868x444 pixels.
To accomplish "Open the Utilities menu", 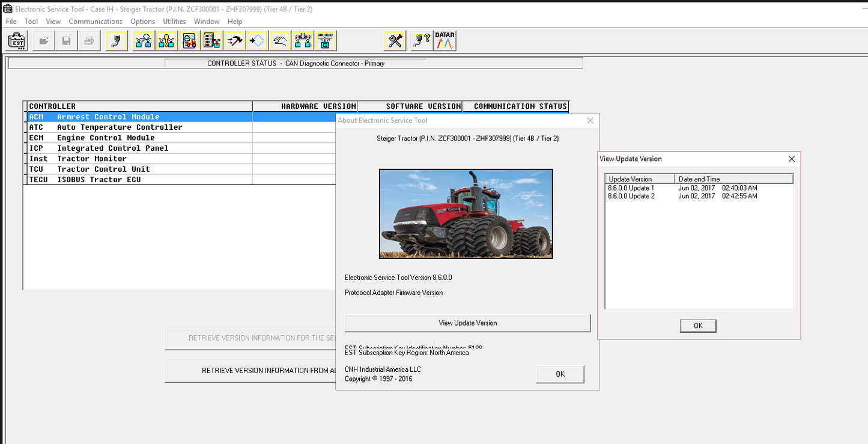I will tap(174, 21).
